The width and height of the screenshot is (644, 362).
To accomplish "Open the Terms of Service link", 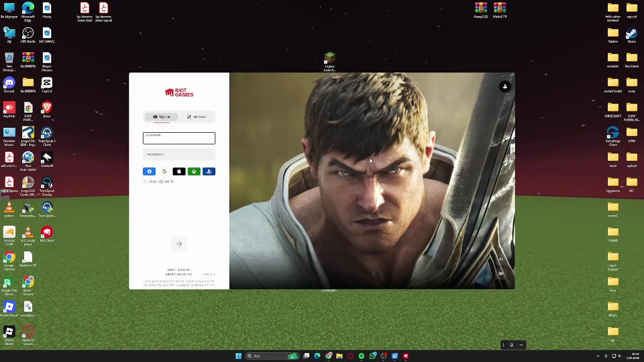I will tap(191, 285).
